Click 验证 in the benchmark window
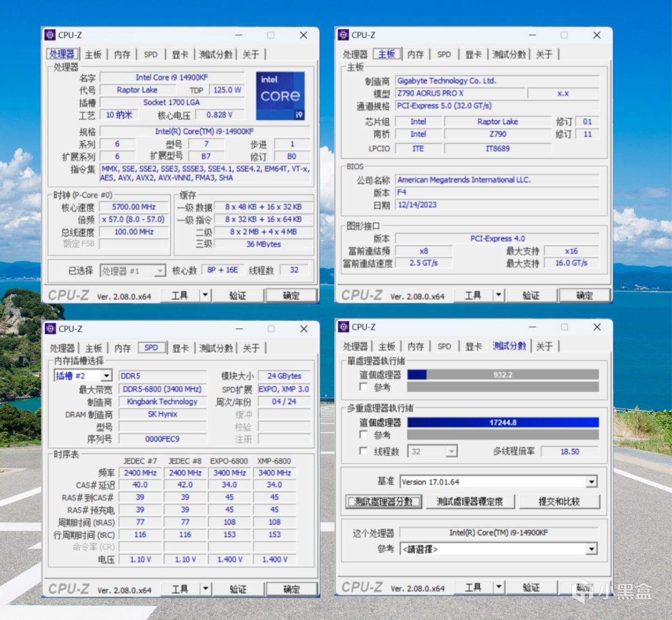 (x=531, y=587)
